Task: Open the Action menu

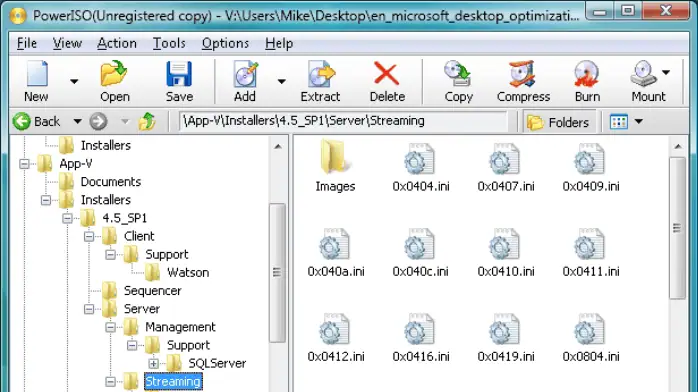Action: click(117, 43)
